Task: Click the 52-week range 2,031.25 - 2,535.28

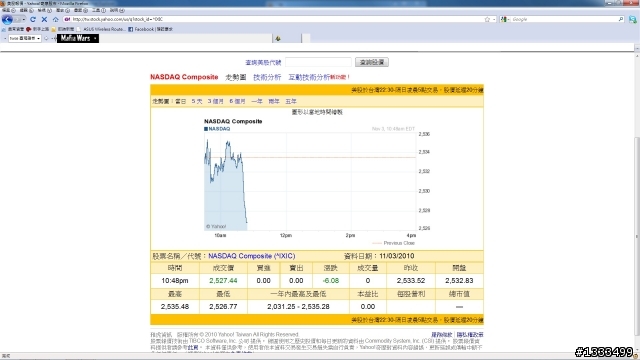Action: pyautogui.click(x=298, y=307)
